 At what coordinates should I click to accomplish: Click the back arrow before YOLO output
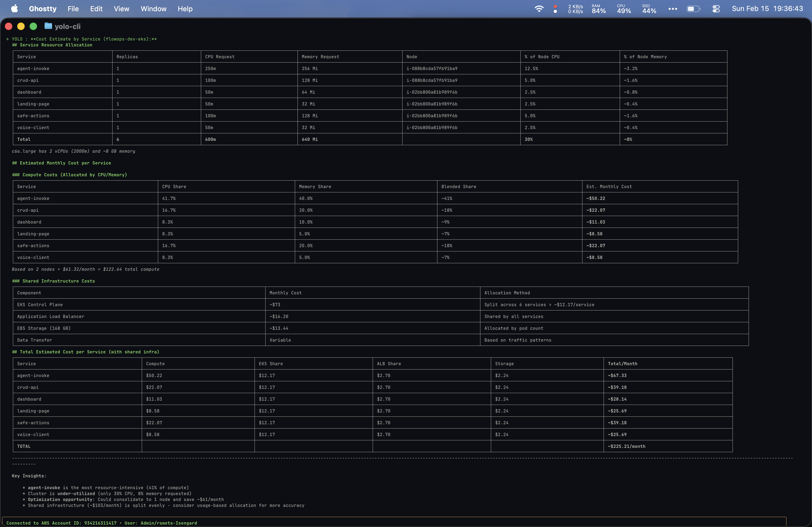coord(8,39)
